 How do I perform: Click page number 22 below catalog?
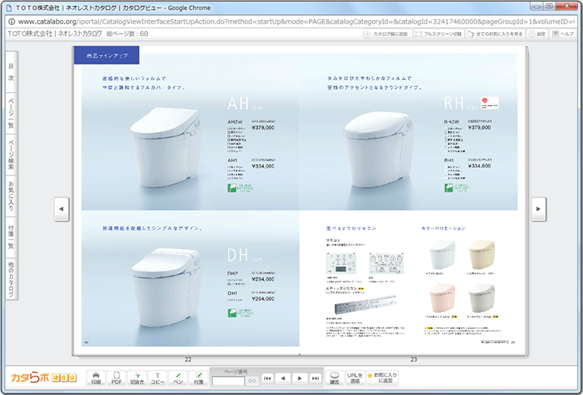pyautogui.click(x=188, y=359)
